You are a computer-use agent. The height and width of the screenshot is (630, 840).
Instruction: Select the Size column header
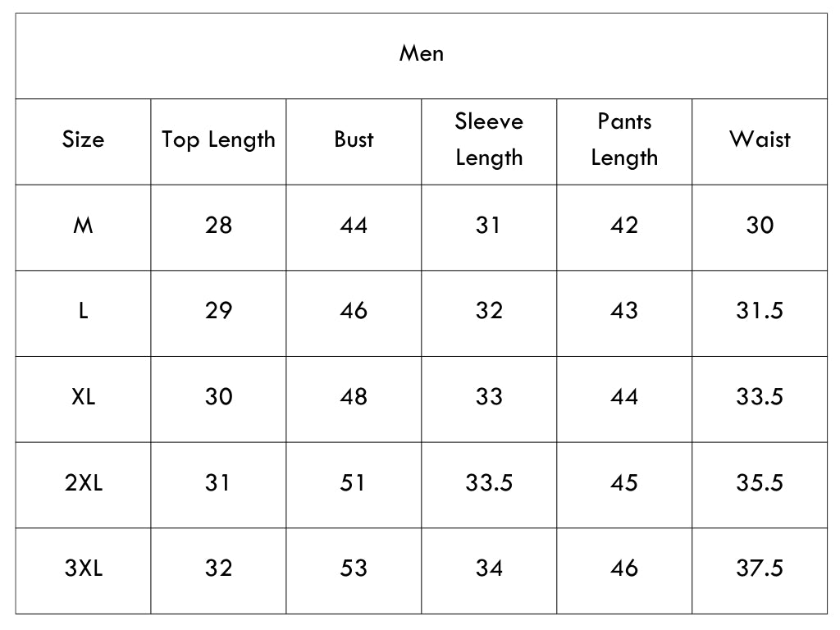(x=83, y=139)
